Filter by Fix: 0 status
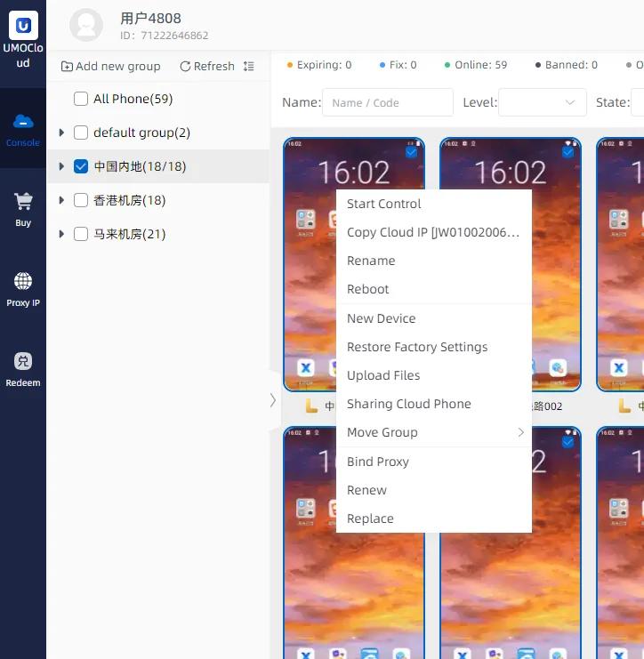Screen dimensions: 644x659 pyautogui.click(x=398, y=65)
